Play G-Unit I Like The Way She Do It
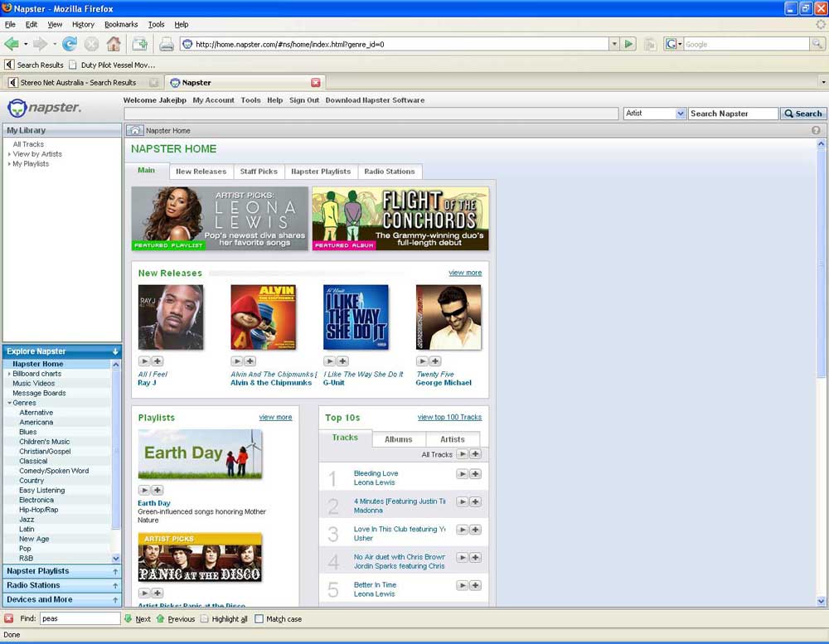 pyautogui.click(x=329, y=361)
